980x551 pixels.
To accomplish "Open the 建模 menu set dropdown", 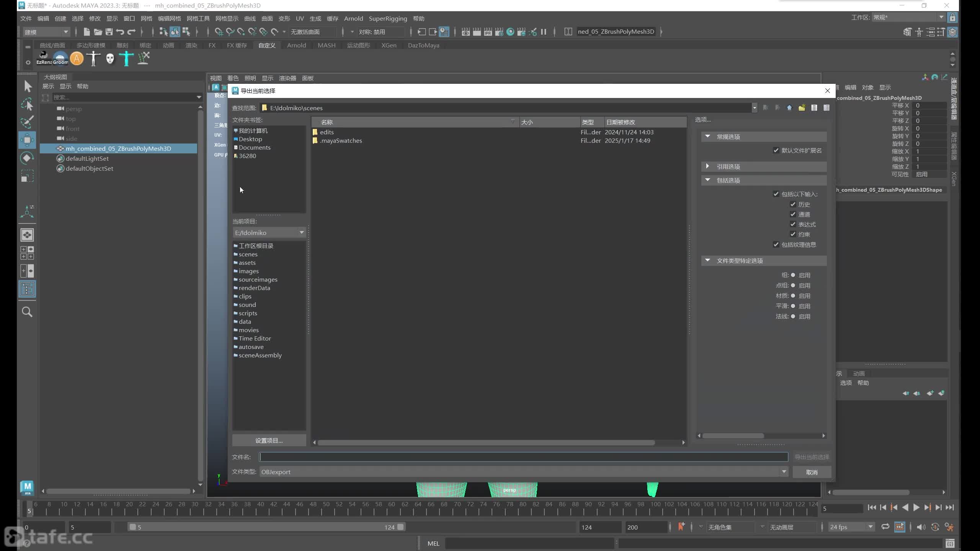I will tap(46, 32).
